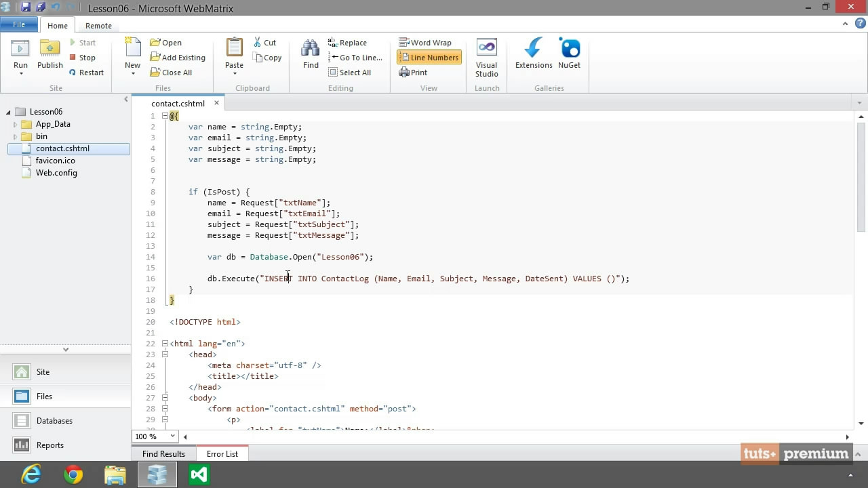Collapse the body tag at line 27
The width and height of the screenshot is (868, 488).
coord(165,398)
